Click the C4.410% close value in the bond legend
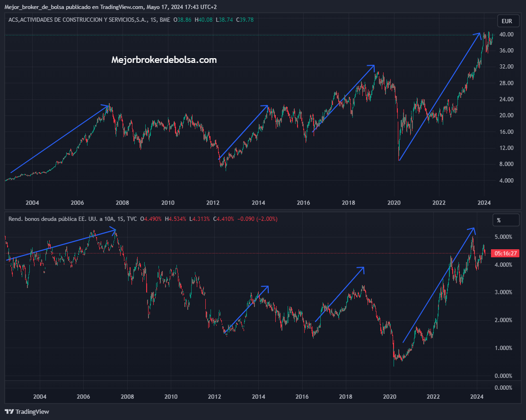526x420 pixels. [223, 219]
